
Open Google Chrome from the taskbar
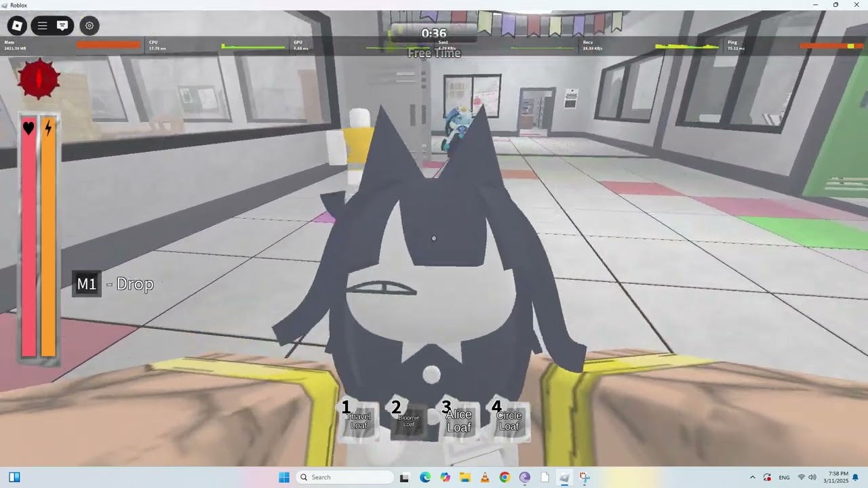(505, 477)
